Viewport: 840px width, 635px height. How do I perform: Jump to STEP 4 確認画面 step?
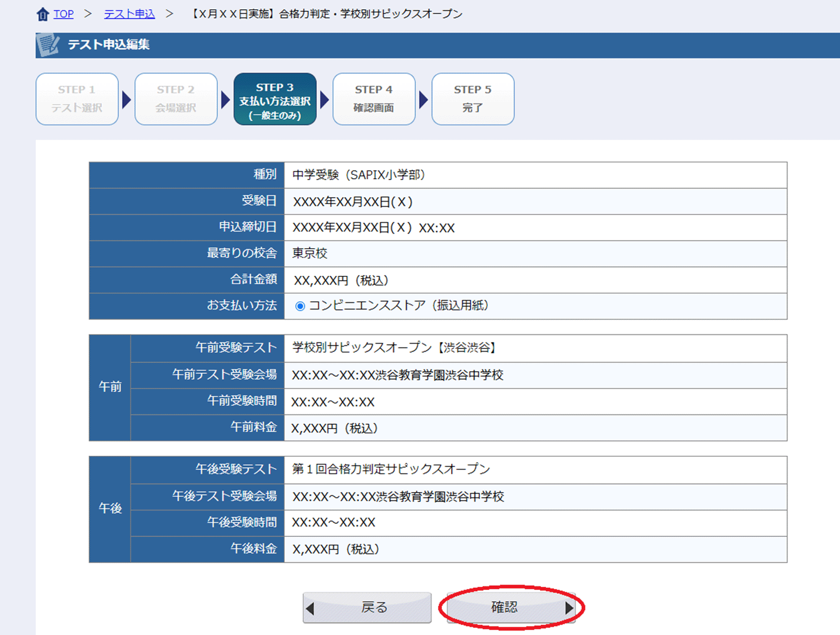374,99
